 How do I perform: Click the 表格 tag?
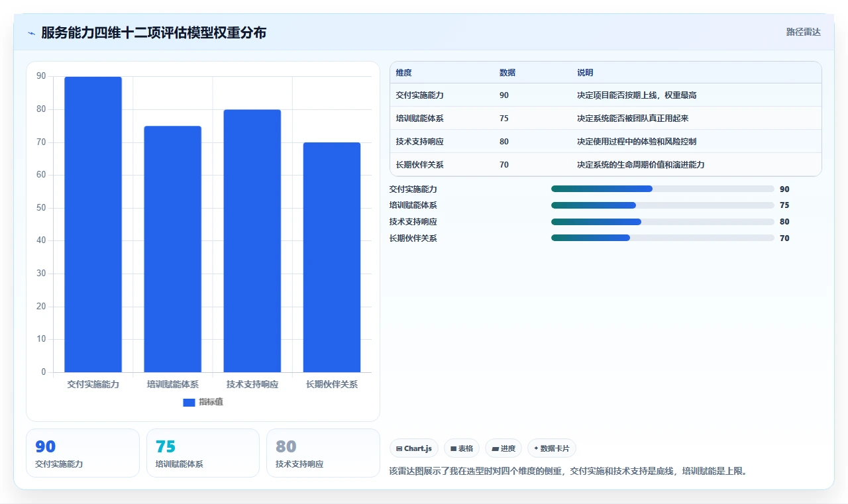click(x=462, y=448)
